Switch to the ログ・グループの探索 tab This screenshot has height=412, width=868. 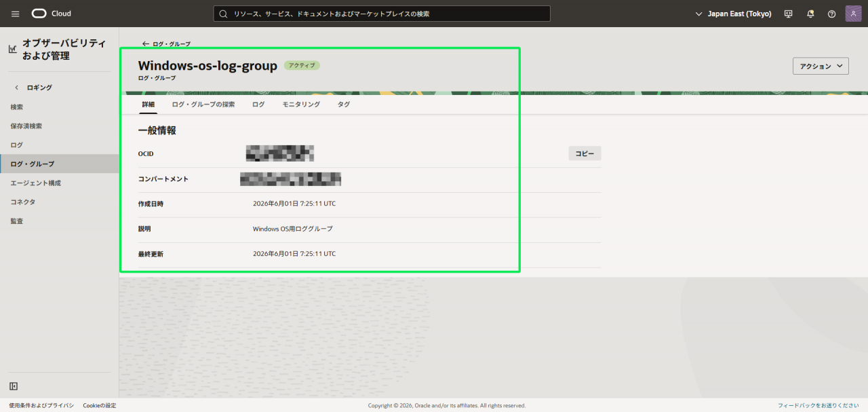[203, 105]
